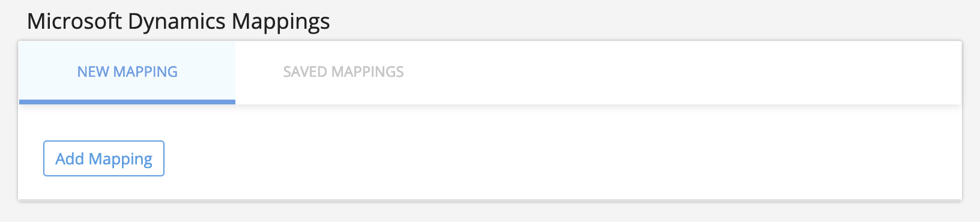The height and width of the screenshot is (222, 980).
Task: Select the light-blue active New Mapping tab
Action: pos(127,72)
